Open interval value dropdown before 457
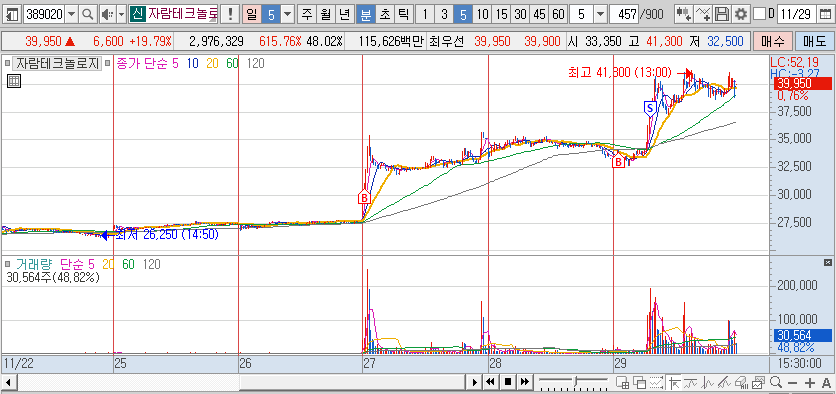Screen dimensions: 836x394 point(600,14)
